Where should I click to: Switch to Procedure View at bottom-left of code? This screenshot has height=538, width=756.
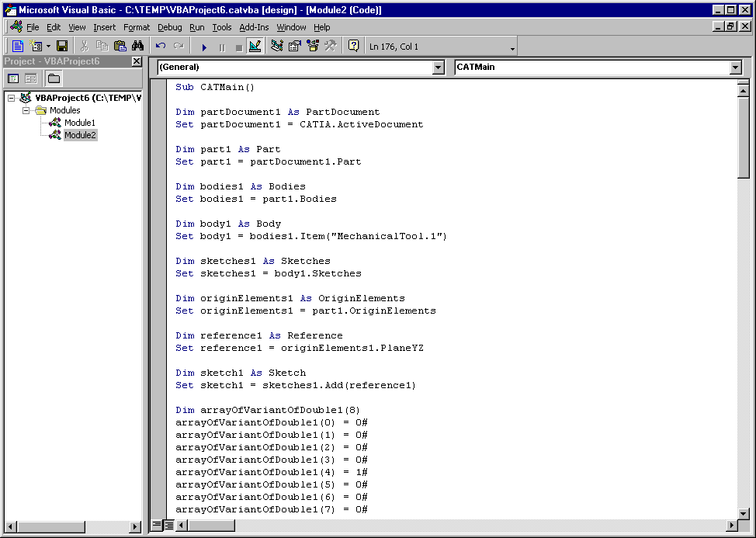point(157,525)
